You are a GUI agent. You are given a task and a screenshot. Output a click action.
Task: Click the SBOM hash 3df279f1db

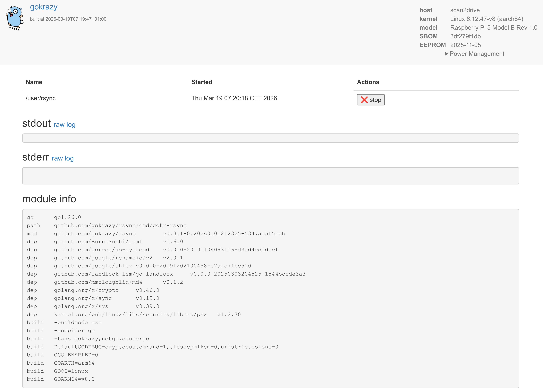[x=465, y=36]
